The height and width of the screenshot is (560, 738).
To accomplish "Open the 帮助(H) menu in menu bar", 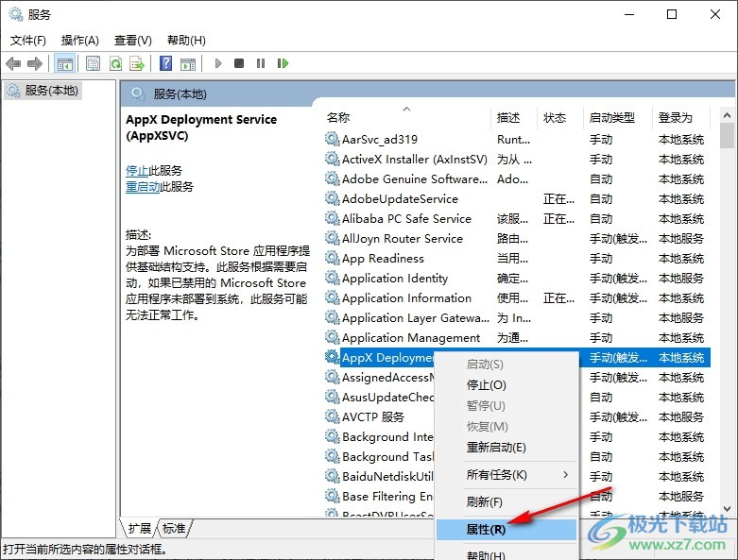I will (x=186, y=41).
